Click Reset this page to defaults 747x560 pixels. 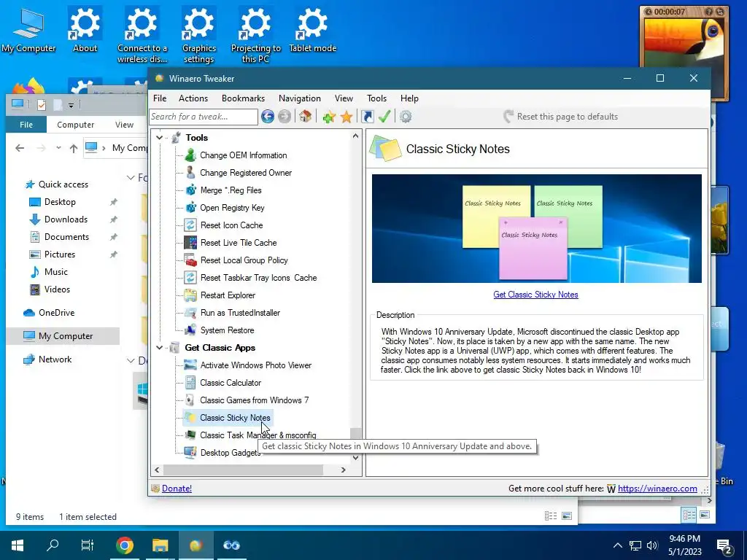coord(561,117)
